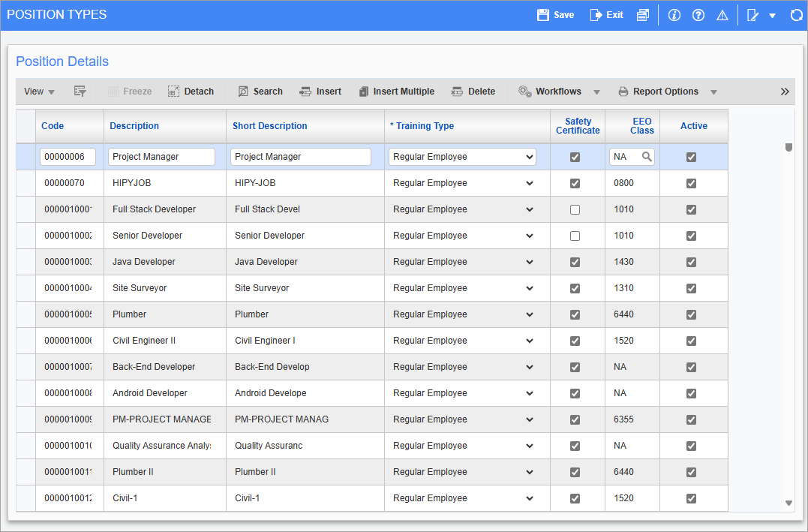The height and width of the screenshot is (532, 808).
Task: Open the help question mark icon
Action: (698, 15)
